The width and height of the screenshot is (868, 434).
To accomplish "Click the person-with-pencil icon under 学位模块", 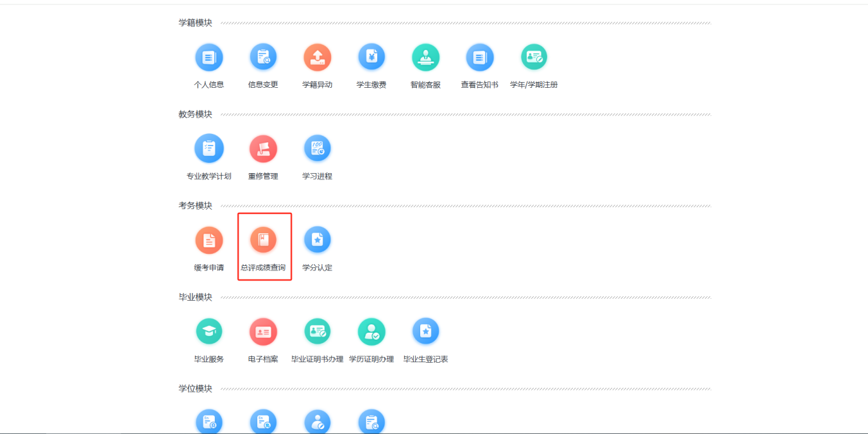I will point(317,422).
